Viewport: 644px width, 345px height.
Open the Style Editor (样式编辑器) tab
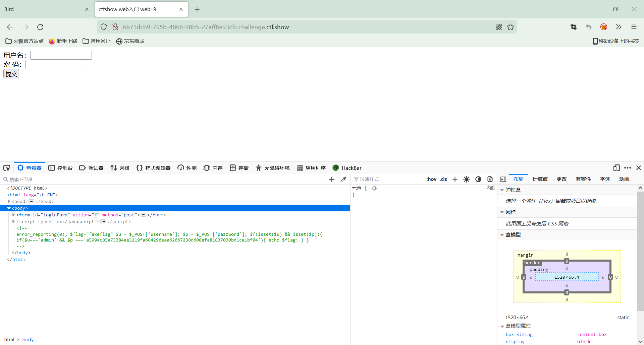tap(153, 168)
